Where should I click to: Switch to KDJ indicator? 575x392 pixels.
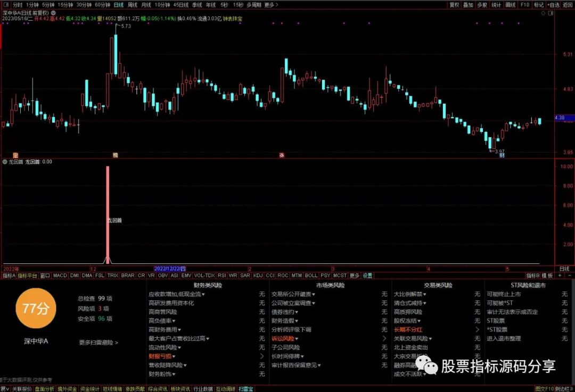(x=258, y=276)
